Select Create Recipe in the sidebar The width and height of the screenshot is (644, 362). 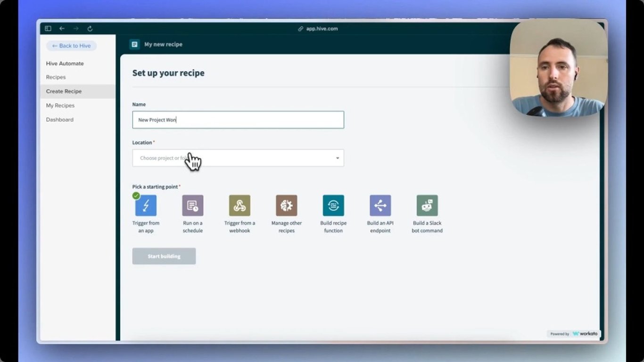point(78,91)
